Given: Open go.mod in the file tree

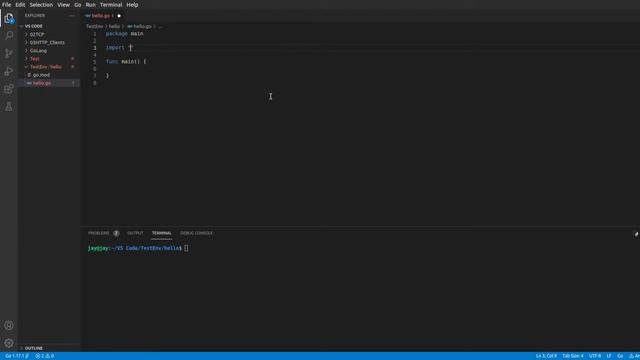Looking at the screenshot, I should point(49,75).
